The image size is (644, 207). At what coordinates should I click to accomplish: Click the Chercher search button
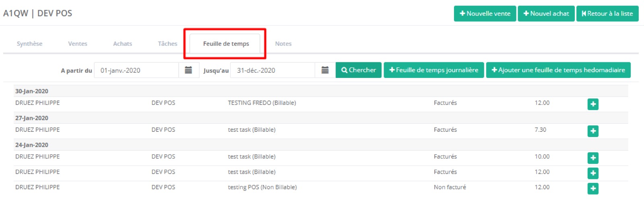point(359,70)
